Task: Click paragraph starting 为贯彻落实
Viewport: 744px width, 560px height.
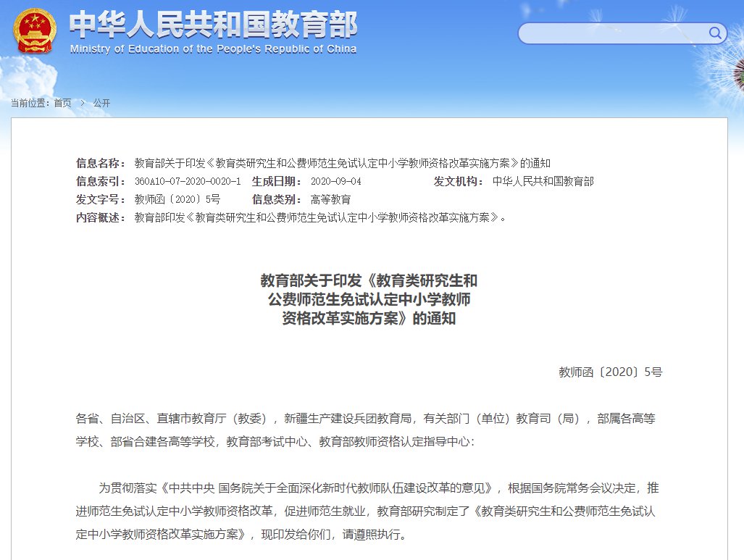Action: pos(367,511)
